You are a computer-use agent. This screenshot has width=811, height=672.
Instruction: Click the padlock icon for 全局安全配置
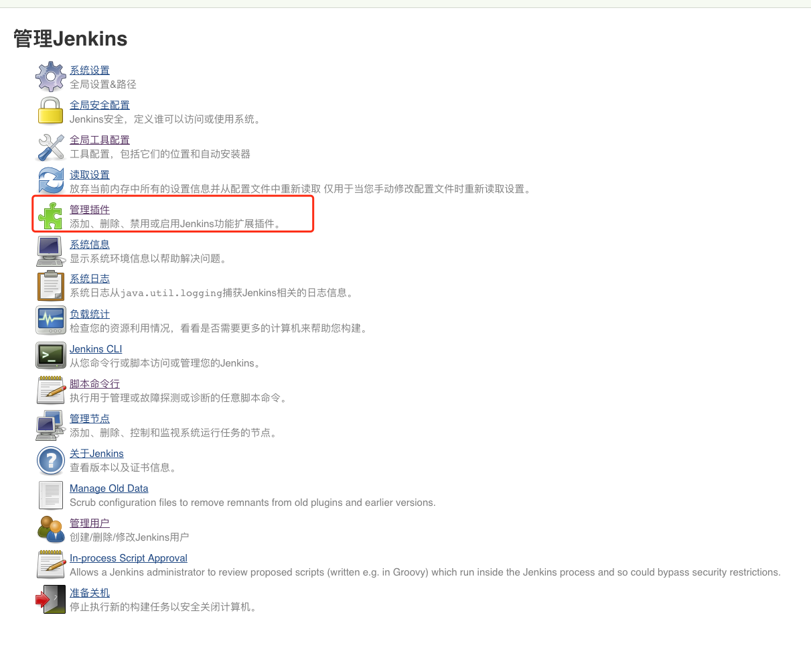tap(51, 111)
